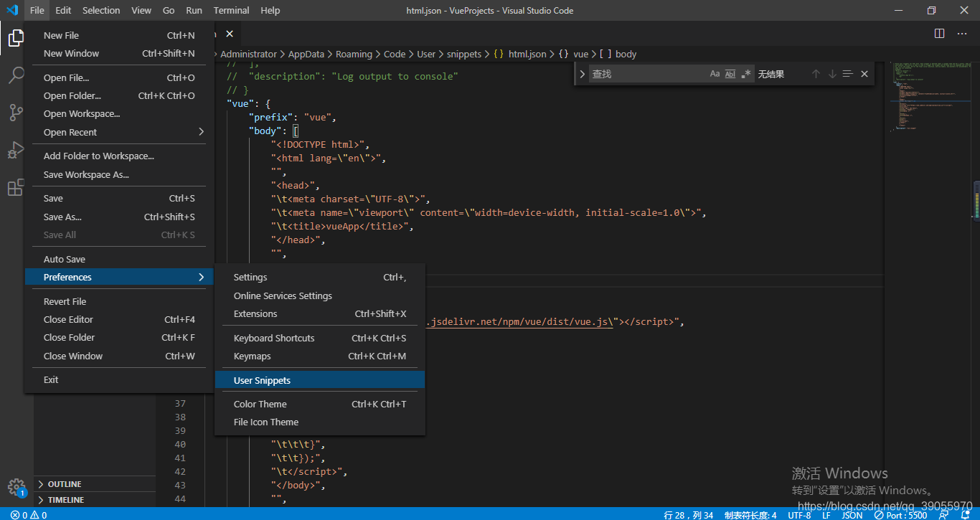Choose Close Folder in File menu

[119, 337]
